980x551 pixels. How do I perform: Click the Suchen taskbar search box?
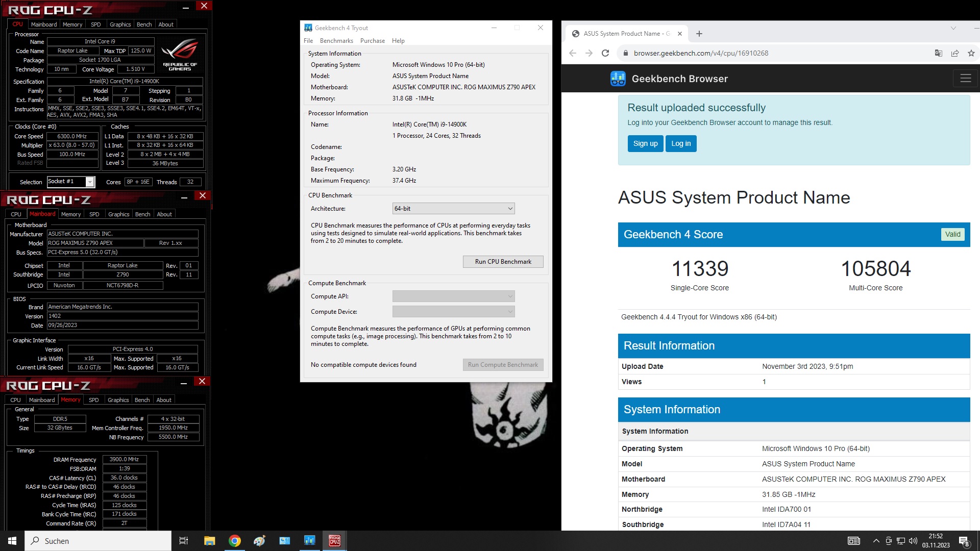click(98, 541)
